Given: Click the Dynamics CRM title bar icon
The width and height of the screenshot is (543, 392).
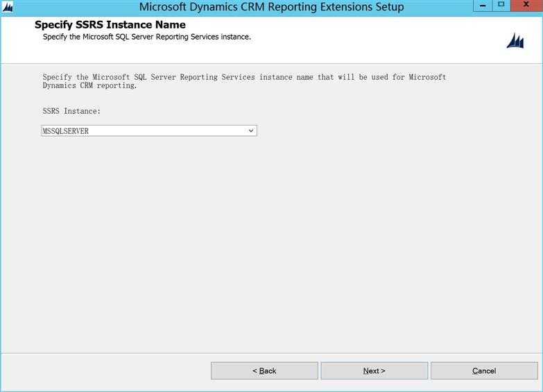Looking at the screenshot, I should coord(7,7).
